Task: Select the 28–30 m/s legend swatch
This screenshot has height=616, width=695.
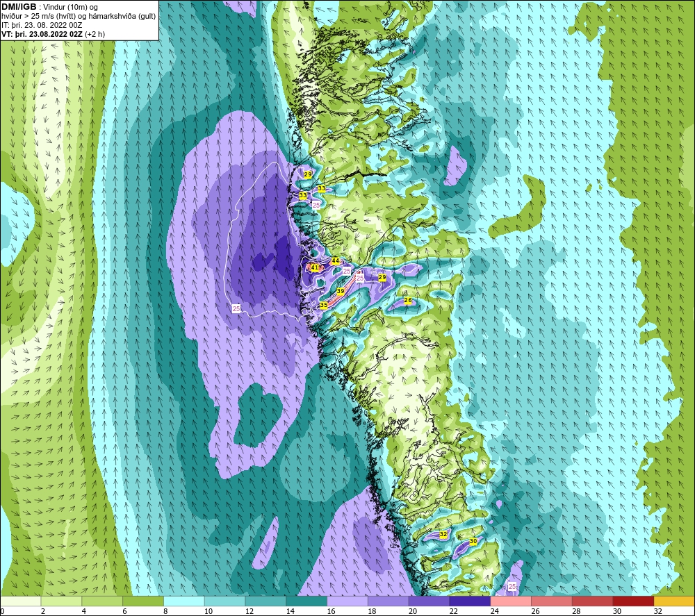Action: (593, 601)
